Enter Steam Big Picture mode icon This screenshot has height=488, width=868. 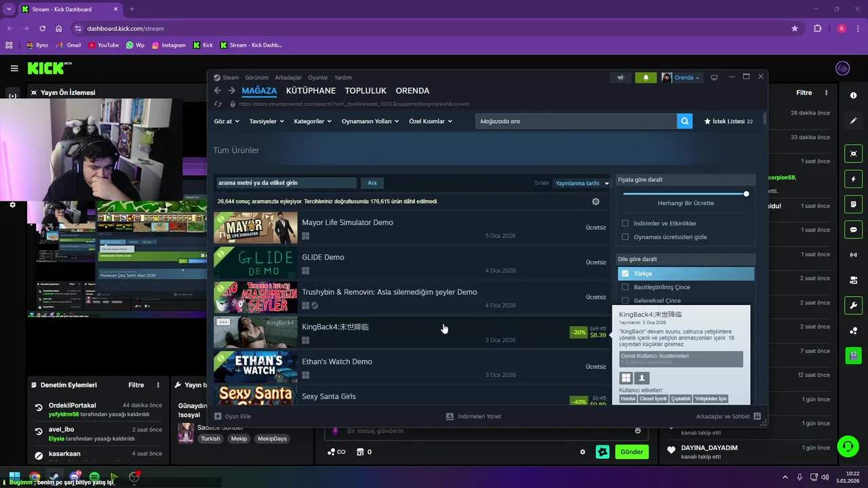(714, 77)
